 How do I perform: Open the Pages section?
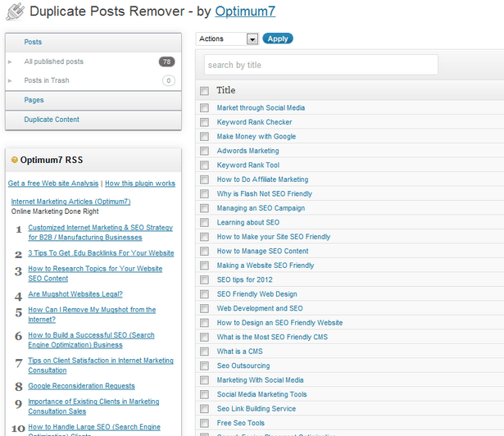pos(93,101)
